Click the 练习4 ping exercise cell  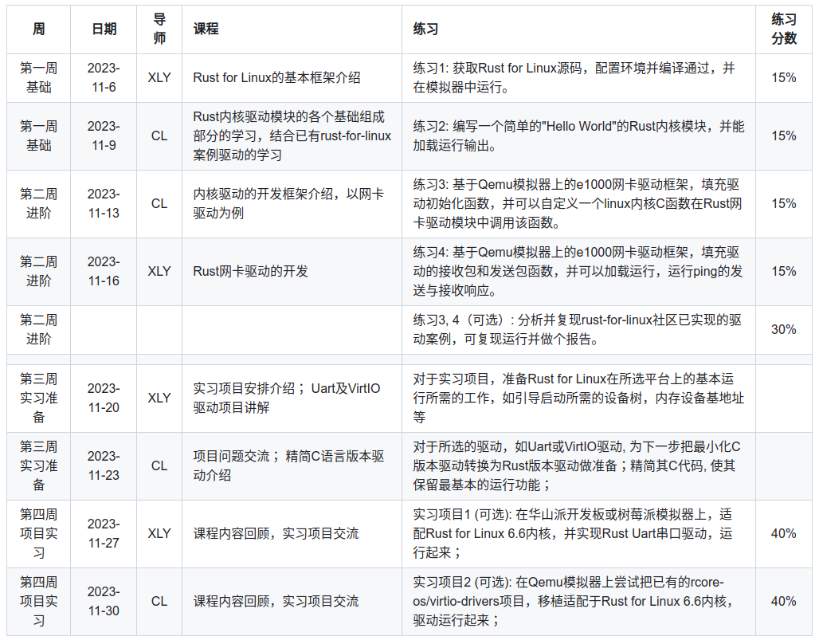click(x=578, y=271)
